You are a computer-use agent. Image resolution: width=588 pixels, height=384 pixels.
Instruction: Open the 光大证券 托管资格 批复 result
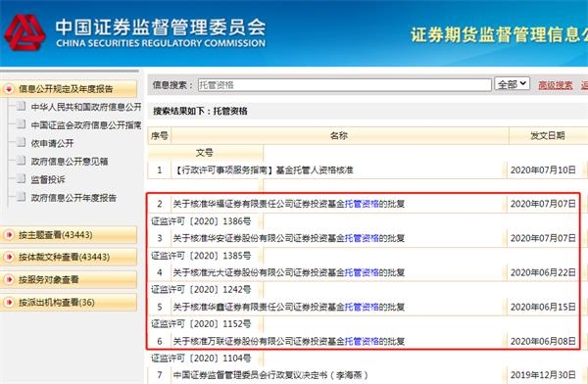click(289, 272)
